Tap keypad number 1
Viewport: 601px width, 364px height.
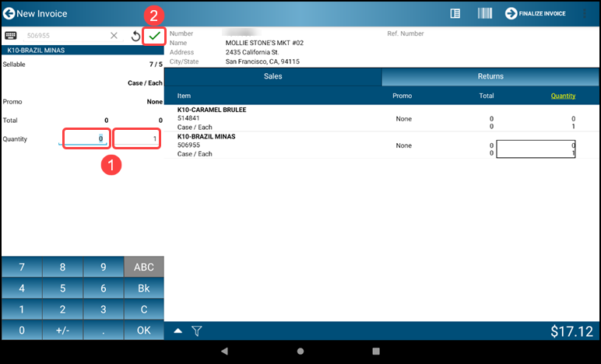[x=22, y=309]
